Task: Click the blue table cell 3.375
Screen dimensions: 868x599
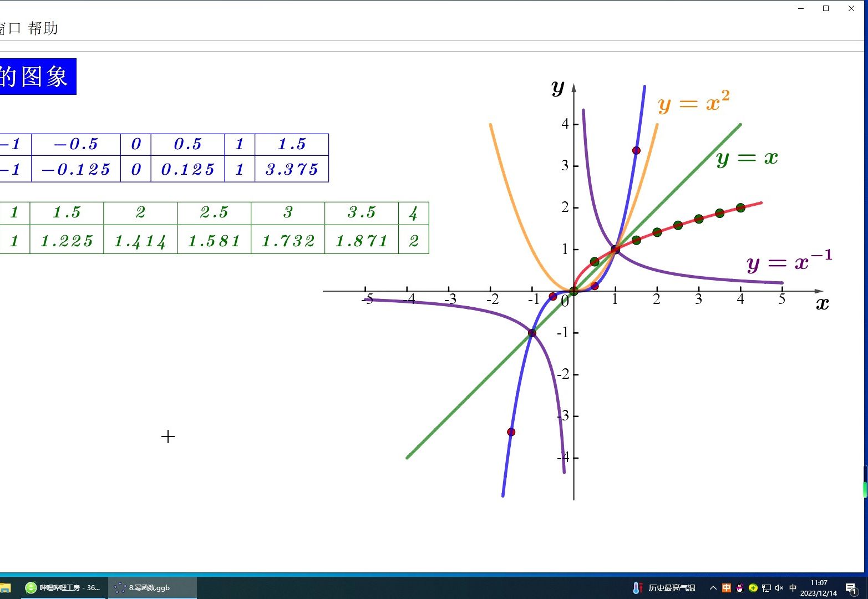Action: click(292, 169)
